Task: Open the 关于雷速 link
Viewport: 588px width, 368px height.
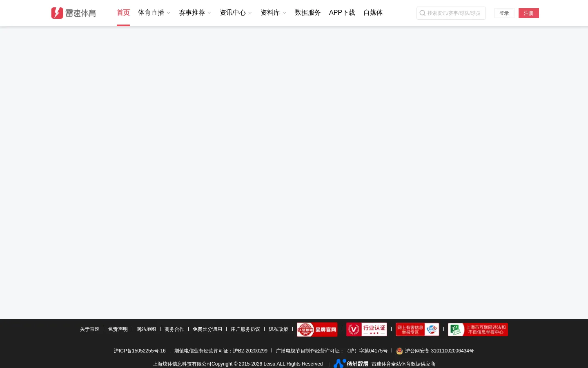Action: click(90, 329)
